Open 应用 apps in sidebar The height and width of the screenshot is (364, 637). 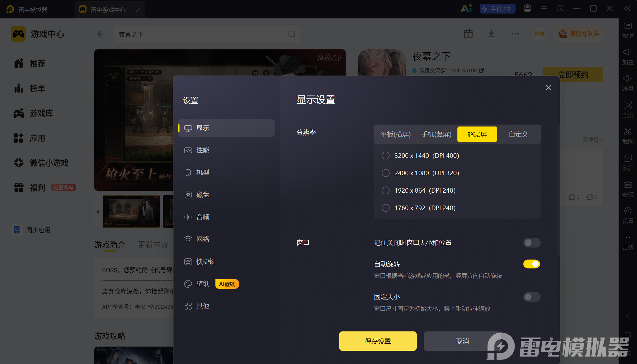coord(30,138)
